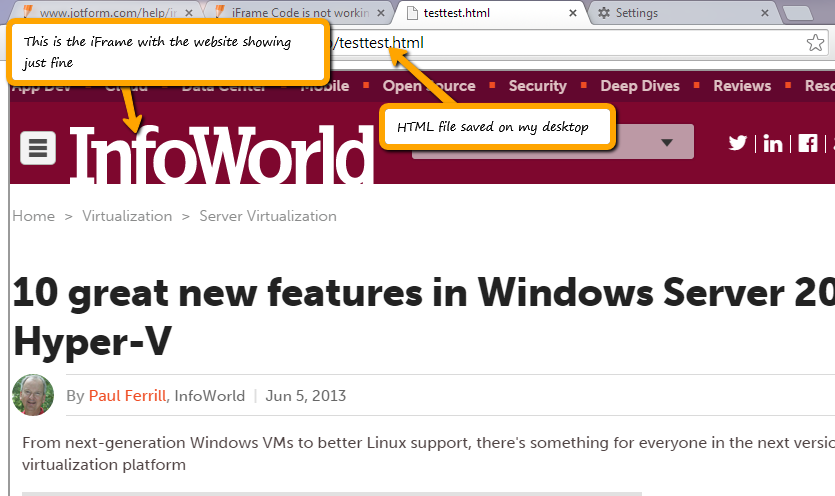Click the article date Jun 5, 2013
Screen dimensions: 835x496
pos(306,396)
